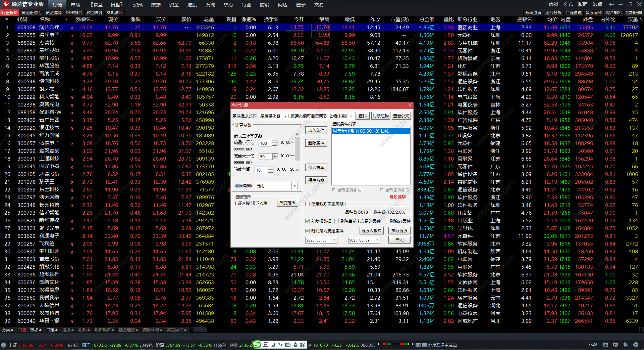Toggle 使用涨跌不定周期 checkbox
The width and height of the screenshot is (644, 350).
pos(307,204)
